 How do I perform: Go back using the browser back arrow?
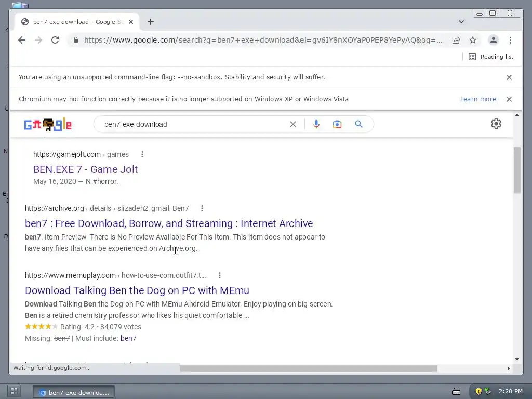(x=22, y=40)
